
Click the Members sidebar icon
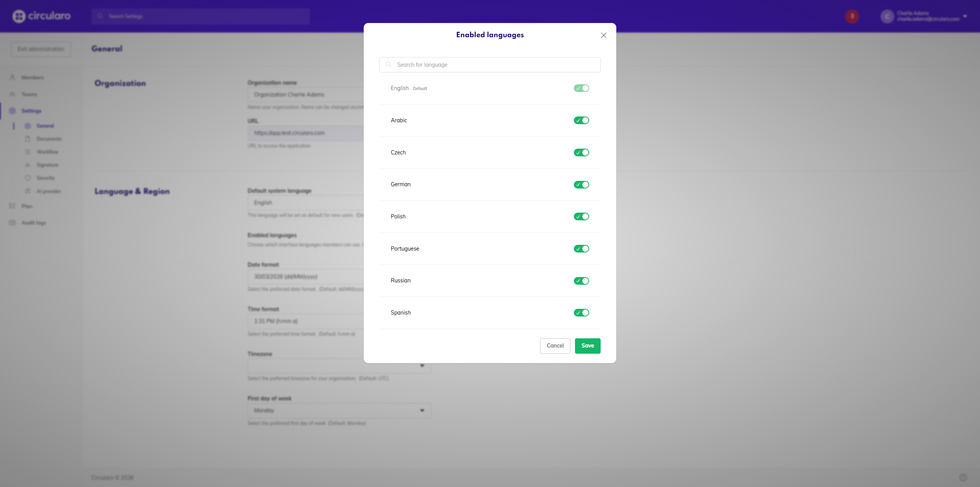pos(12,77)
